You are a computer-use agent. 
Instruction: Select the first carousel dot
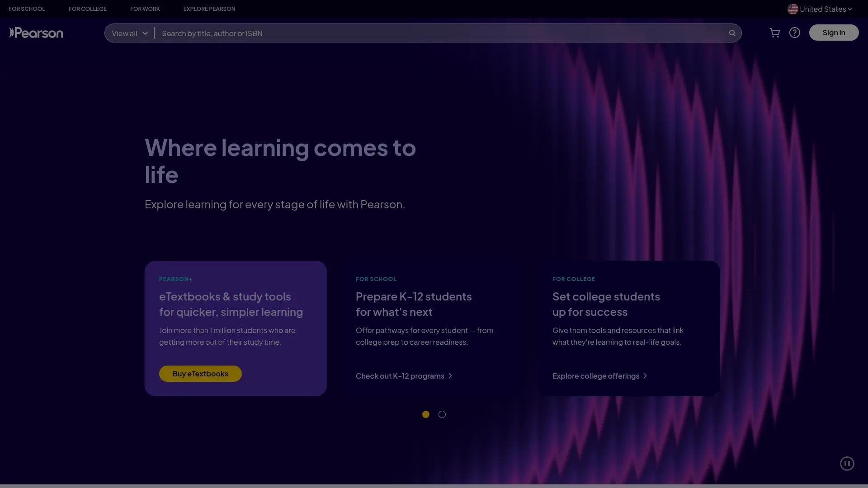[x=425, y=414]
